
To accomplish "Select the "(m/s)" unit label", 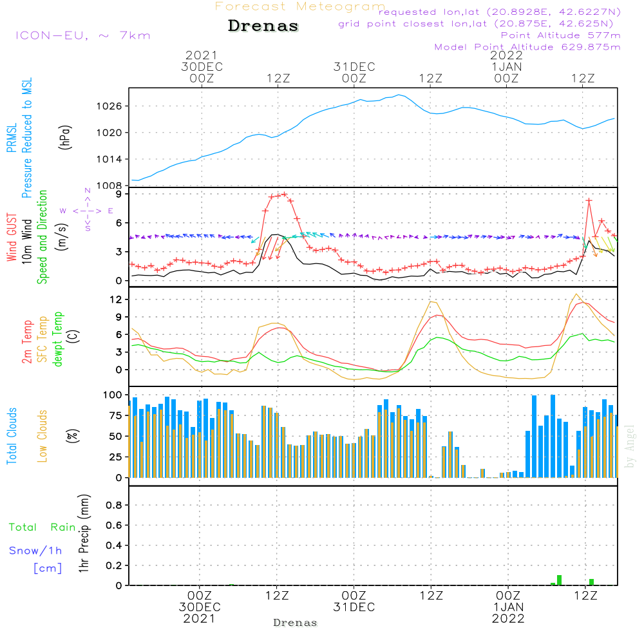I will click(62, 237).
